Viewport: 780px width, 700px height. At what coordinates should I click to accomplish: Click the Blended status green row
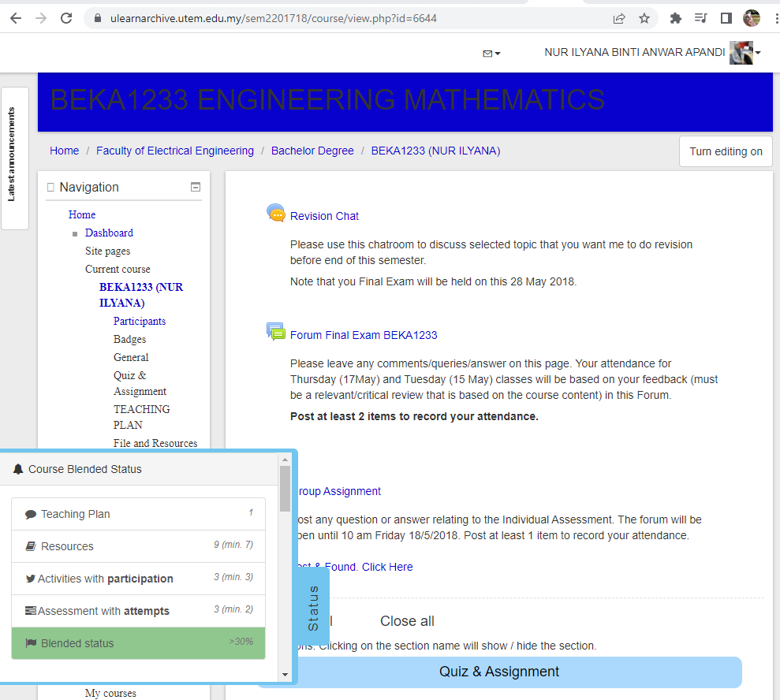click(x=139, y=643)
